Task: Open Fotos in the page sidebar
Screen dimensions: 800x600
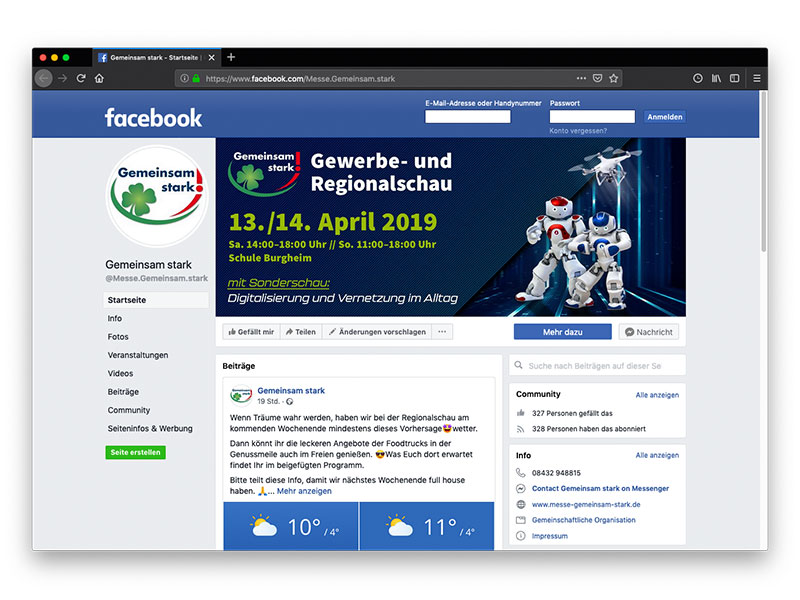Action: tap(118, 337)
